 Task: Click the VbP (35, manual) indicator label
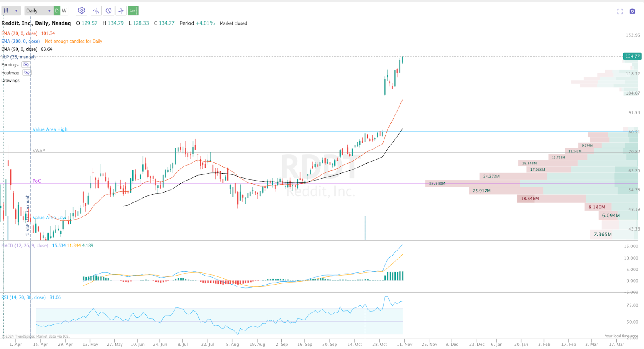pyautogui.click(x=19, y=57)
